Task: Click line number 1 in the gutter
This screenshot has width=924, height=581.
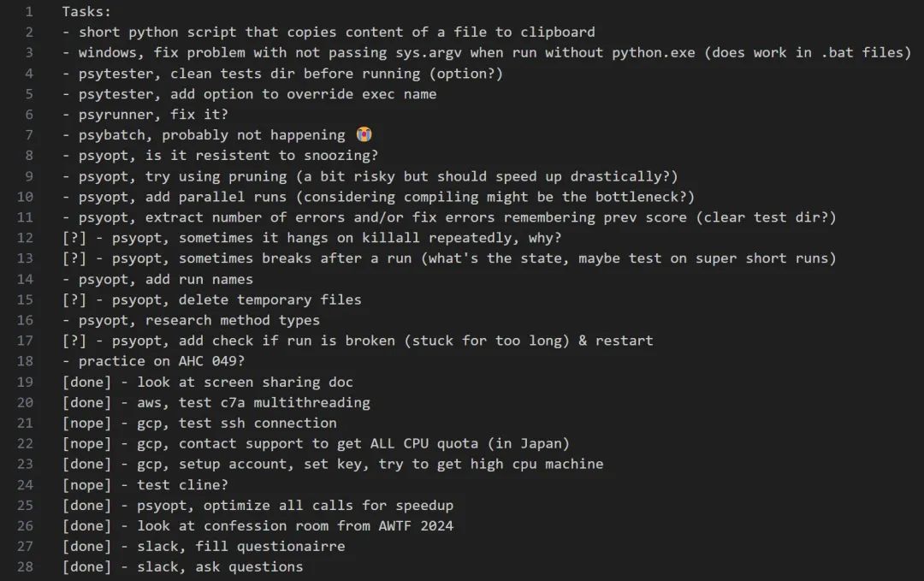Action: pos(29,12)
